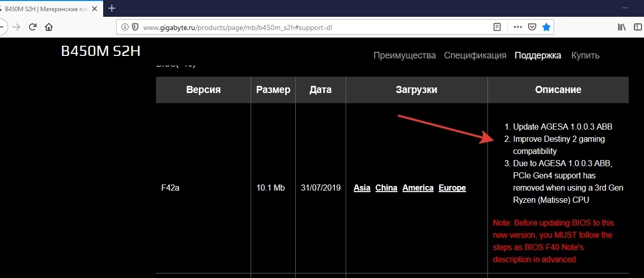Open the Купить page

[x=585, y=55]
